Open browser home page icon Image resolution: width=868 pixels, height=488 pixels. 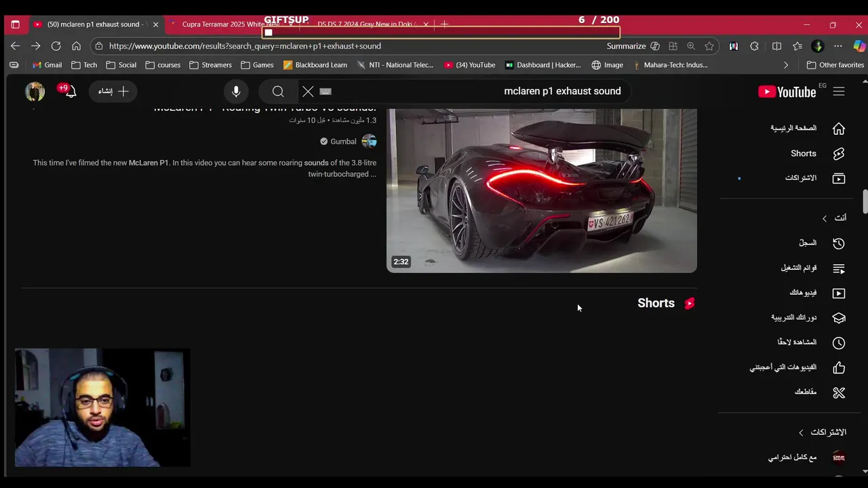76,46
